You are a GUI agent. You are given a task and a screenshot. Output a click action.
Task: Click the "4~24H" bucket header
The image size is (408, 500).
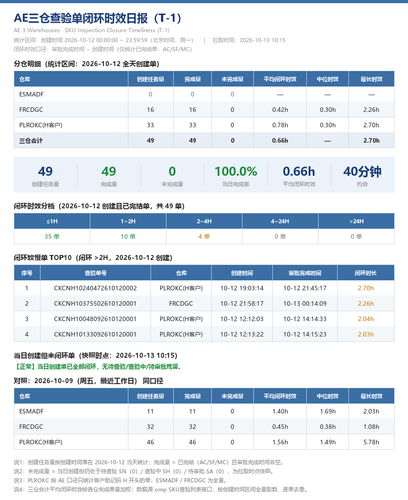280,221
